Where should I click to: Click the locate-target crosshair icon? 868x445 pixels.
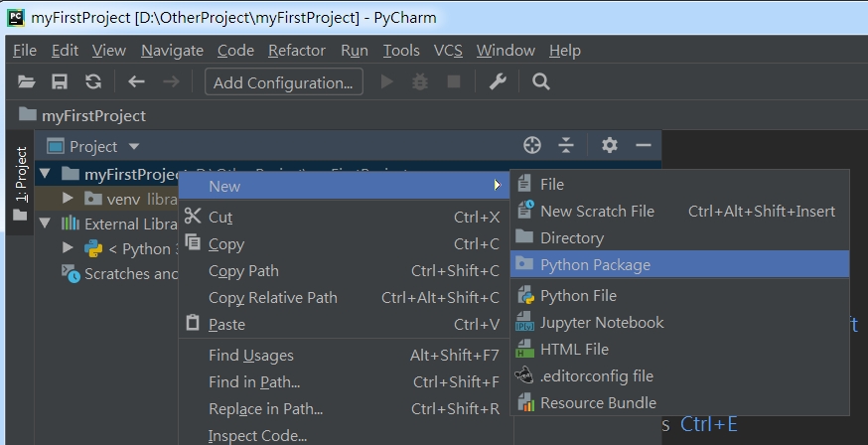click(x=532, y=146)
